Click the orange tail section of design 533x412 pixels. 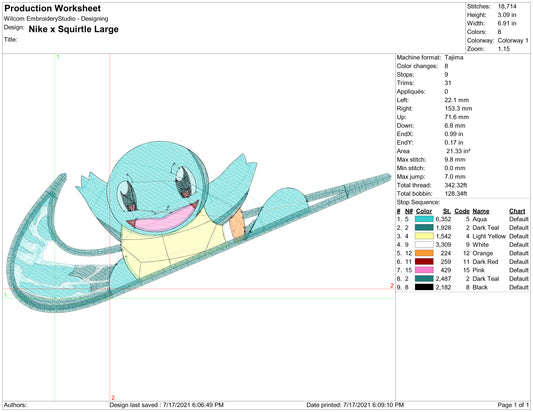[237, 225]
